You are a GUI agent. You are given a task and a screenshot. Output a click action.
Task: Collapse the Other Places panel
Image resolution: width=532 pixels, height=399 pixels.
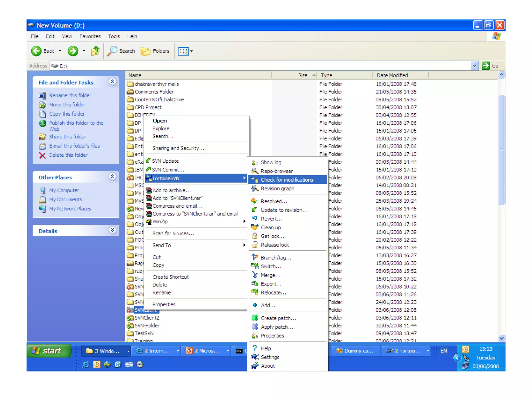(112, 177)
